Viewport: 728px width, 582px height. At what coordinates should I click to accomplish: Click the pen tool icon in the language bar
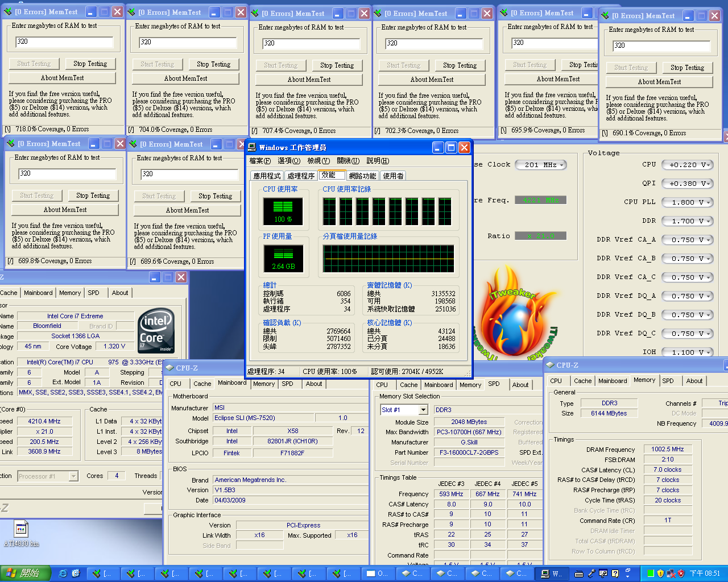point(591,573)
